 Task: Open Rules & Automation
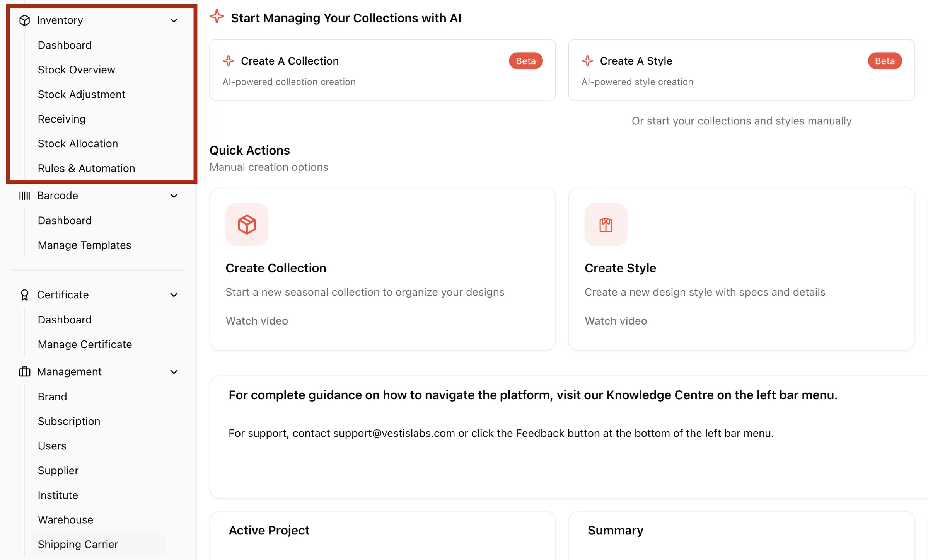86,168
